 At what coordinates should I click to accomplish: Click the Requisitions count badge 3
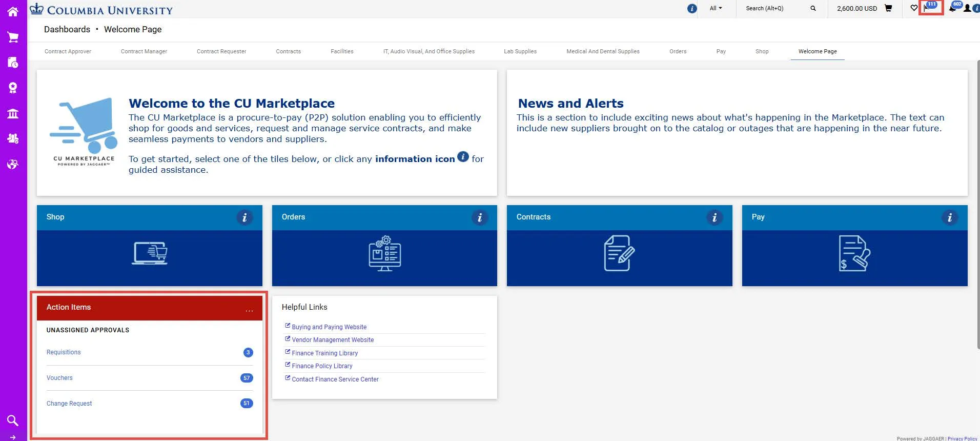tap(248, 352)
